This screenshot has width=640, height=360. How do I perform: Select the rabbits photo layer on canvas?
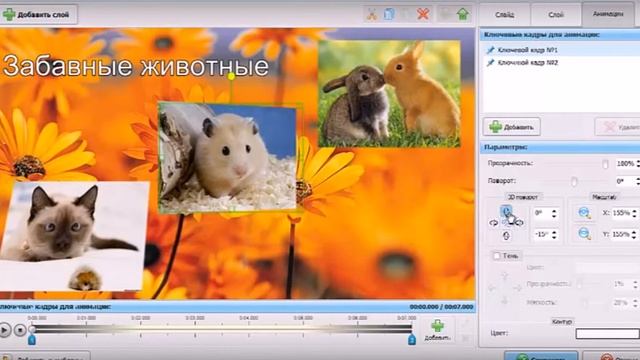389,93
